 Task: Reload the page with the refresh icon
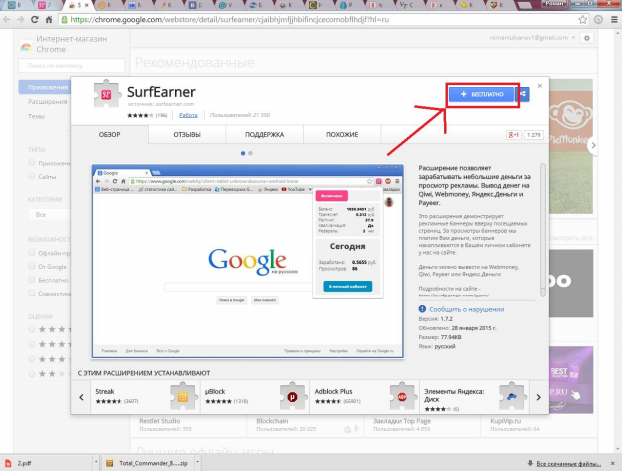(35, 19)
